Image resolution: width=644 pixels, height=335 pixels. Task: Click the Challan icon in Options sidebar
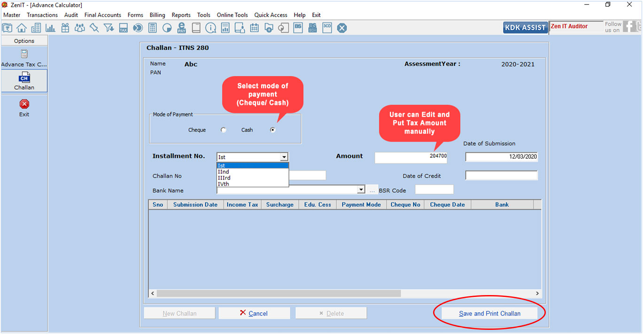24,81
